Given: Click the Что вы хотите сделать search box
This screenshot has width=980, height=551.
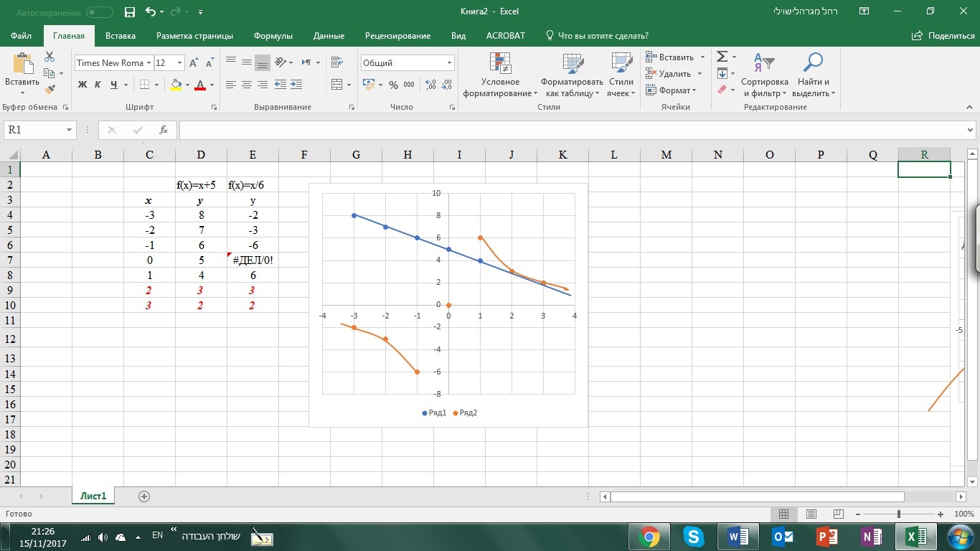Looking at the screenshot, I should click(598, 36).
